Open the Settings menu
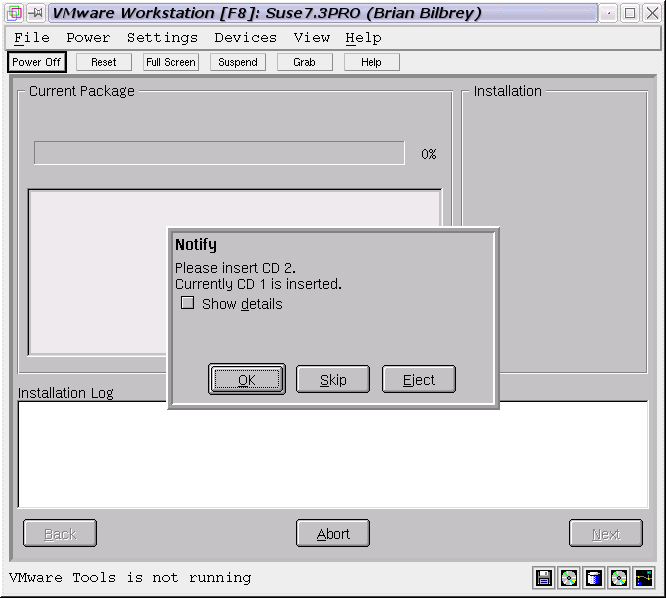The width and height of the screenshot is (666, 598). tap(162, 38)
